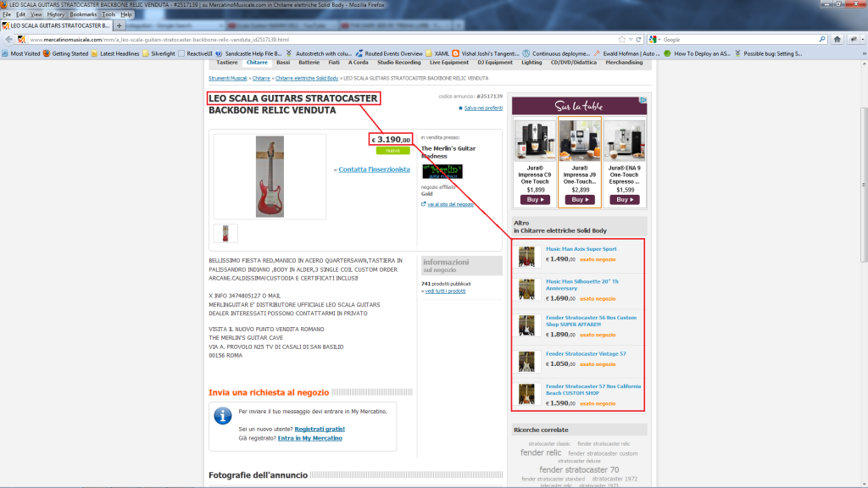
Task: Open the Continuous deployme... bookmark
Action: click(x=557, y=53)
